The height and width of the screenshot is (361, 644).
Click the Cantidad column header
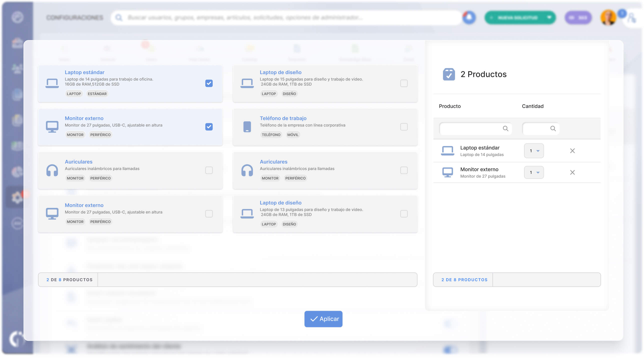pyautogui.click(x=532, y=106)
